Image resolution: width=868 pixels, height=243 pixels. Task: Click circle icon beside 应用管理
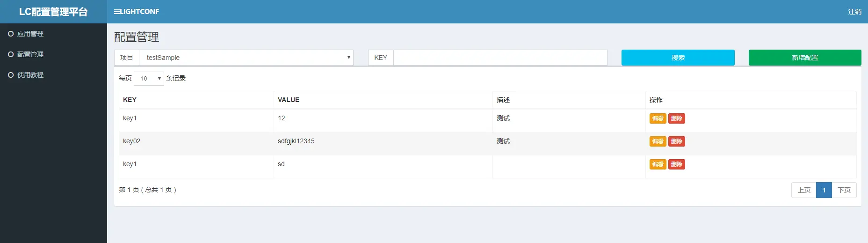(11, 34)
